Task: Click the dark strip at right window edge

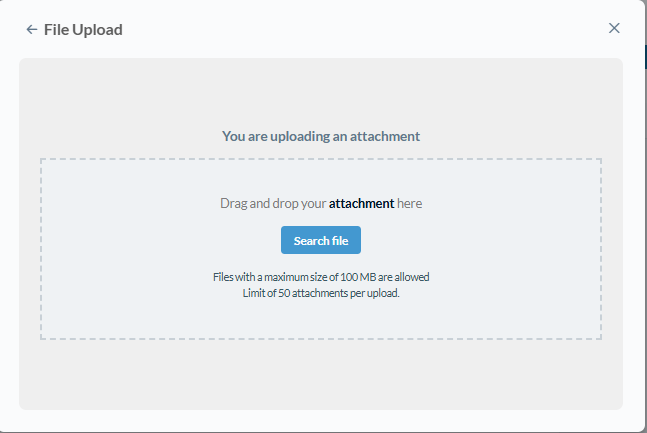Action: (x=645, y=57)
